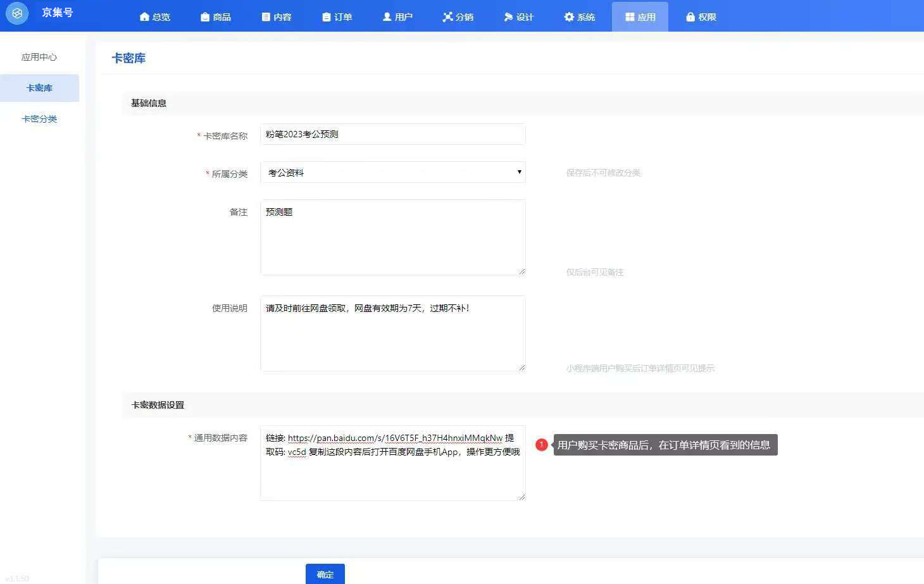Select 应用中心 in the sidebar
The width and height of the screenshot is (924, 584).
[39, 57]
